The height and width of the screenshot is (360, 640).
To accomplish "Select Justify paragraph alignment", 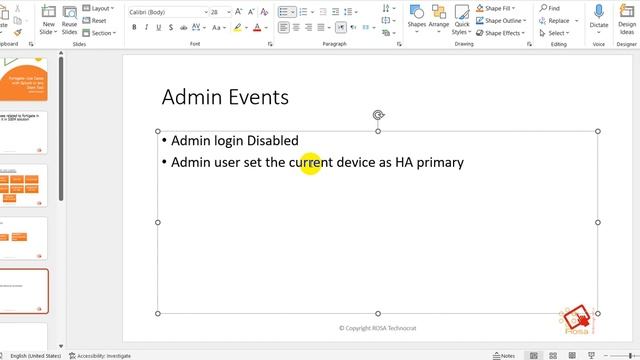I will (321, 27).
